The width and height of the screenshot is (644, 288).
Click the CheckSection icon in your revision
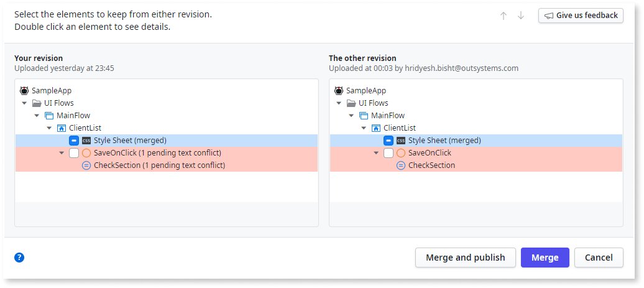[86, 165]
